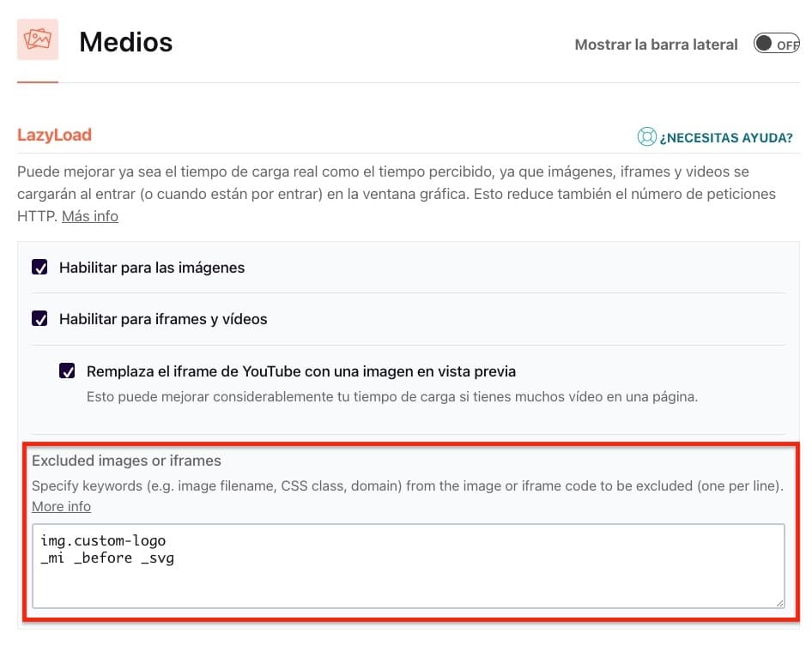Viewport: 812px width, 645px height.
Task: Click the Habilitar para iframes y vídeos label
Action: pyautogui.click(x=163, y=319)
